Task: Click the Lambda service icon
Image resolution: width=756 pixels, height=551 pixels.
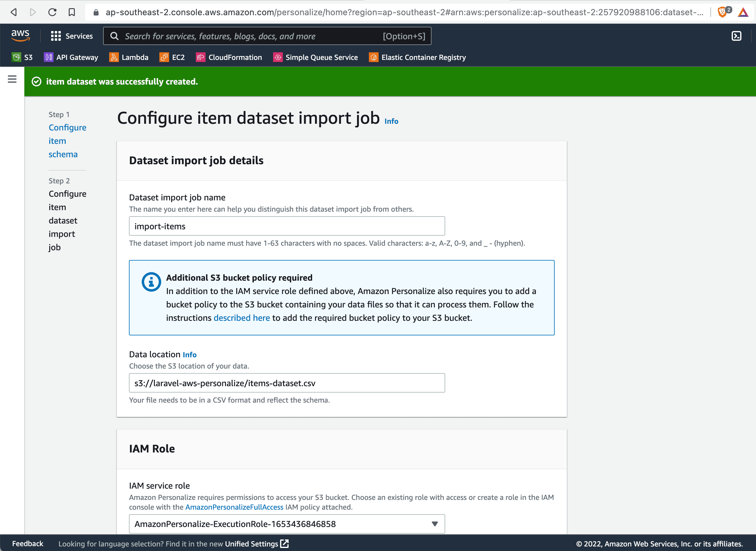Action: click(113, 57)
